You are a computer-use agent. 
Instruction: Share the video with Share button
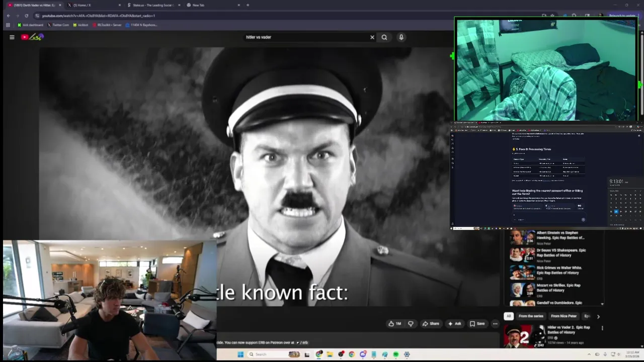click(431, 324)
